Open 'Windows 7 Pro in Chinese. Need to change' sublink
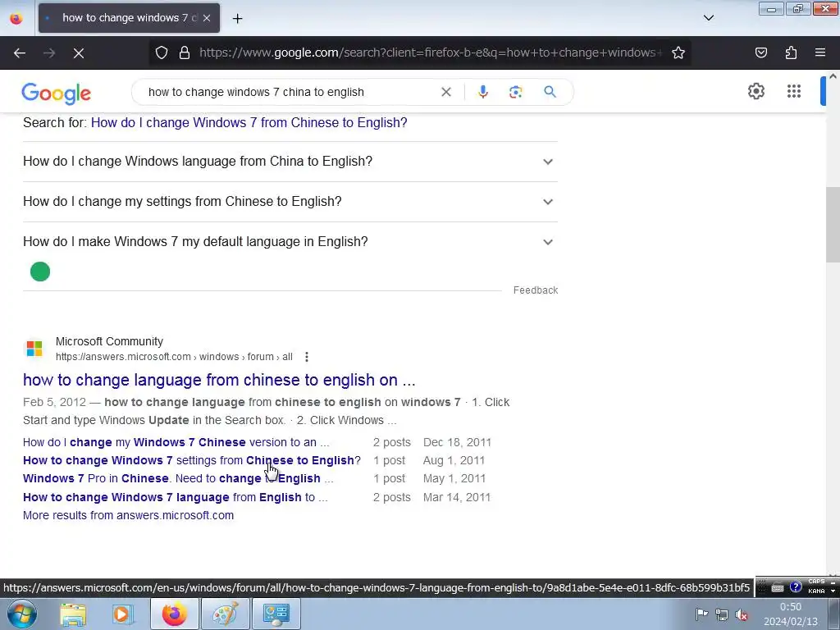This screenshot has width=840, height=630. (178, 478)
